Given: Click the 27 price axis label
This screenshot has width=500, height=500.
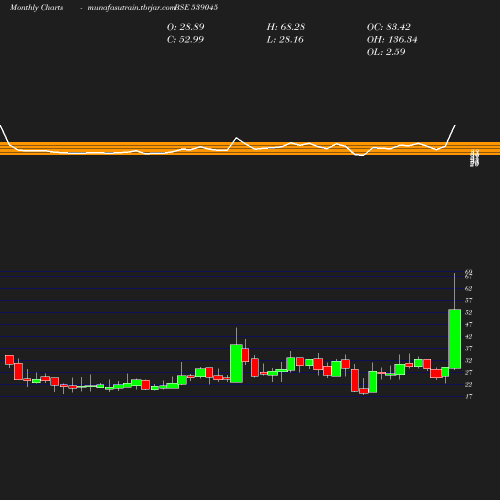Looking at the screenshot, I should click(x=468, y=372).
